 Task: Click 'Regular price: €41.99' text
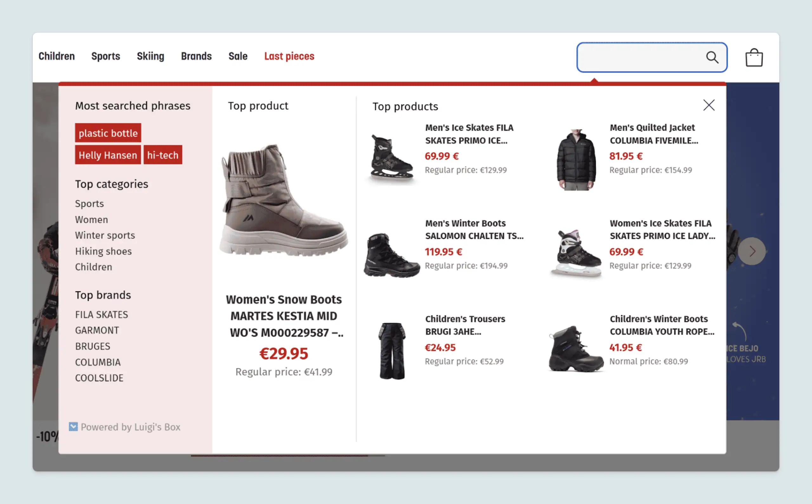(284, 372)
